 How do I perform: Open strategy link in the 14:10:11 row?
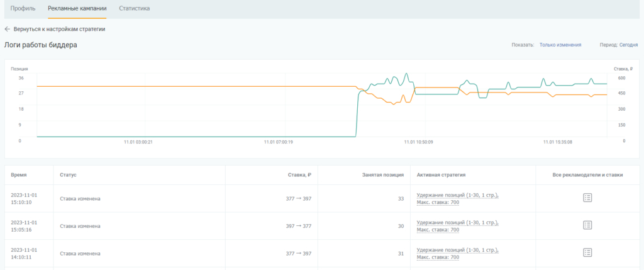(457, 253)
